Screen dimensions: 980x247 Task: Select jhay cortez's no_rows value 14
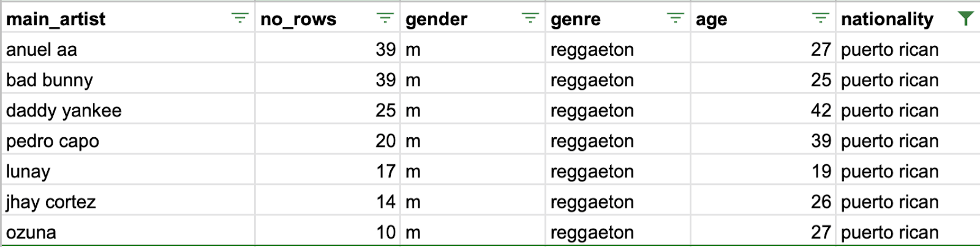(328, 202)
